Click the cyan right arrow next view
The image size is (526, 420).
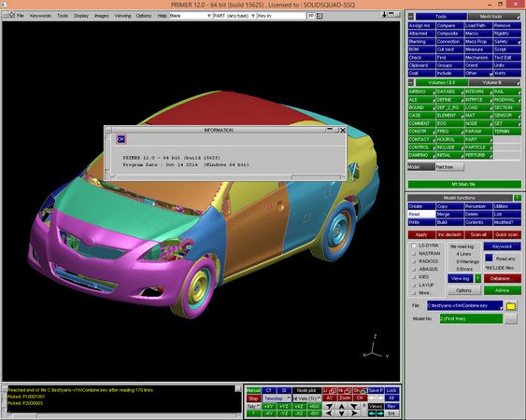tap(380, 413)
